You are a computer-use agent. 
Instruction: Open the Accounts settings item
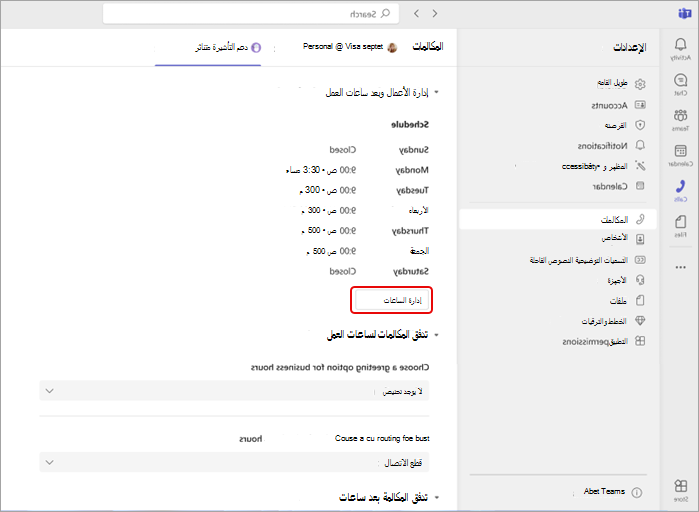pyautogui.click(x=619, y=105)
